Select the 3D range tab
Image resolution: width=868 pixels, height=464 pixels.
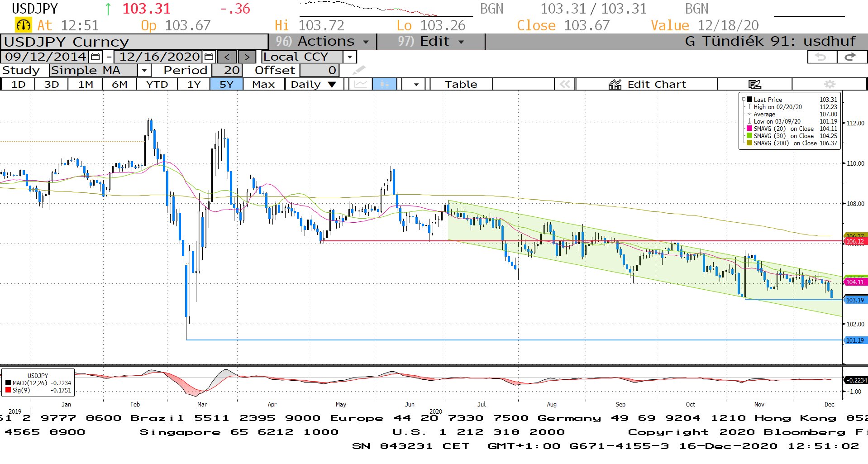(x=52, y=84)
